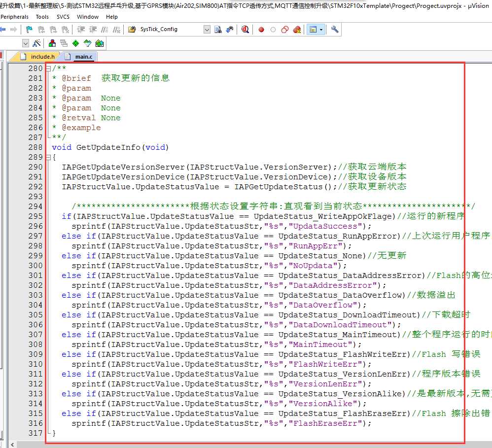Go to next bookmark icon
This screenshot has width=492, height=448.
click(53, 30)
